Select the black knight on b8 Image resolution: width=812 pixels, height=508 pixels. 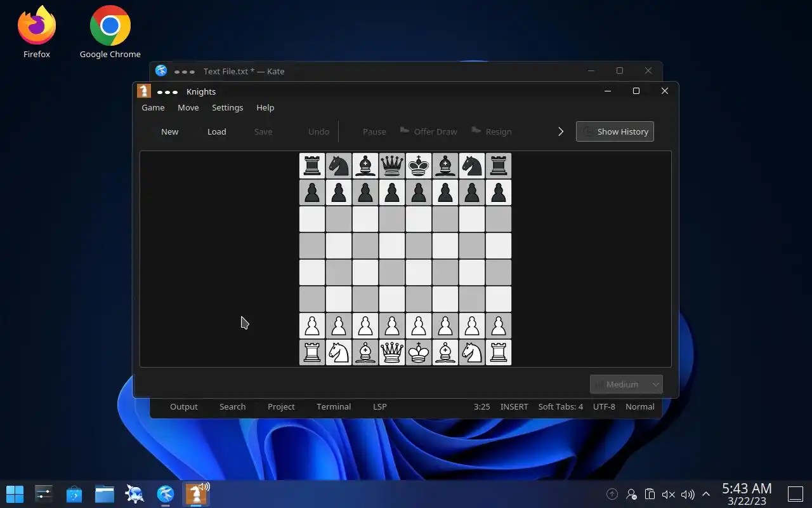click(339, 166)
